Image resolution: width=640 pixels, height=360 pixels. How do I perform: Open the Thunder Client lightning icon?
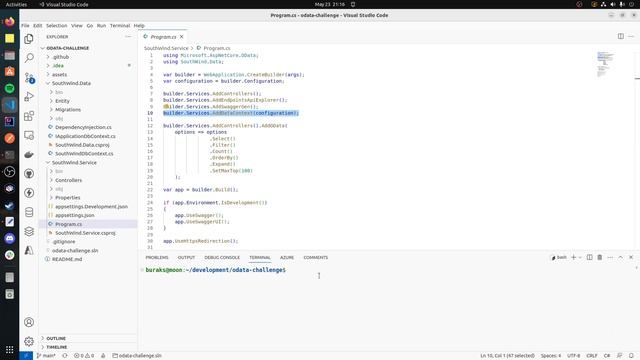coord(29,193)
